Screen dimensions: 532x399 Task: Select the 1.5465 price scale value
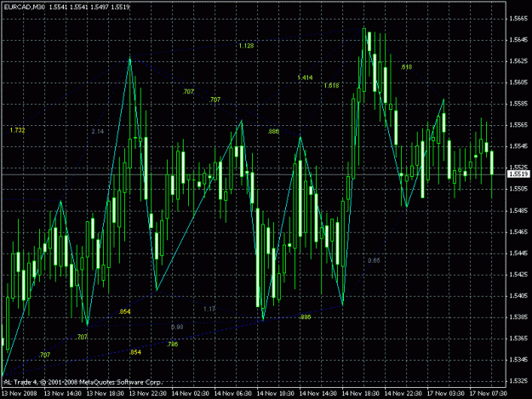click(x=518, y=232)
